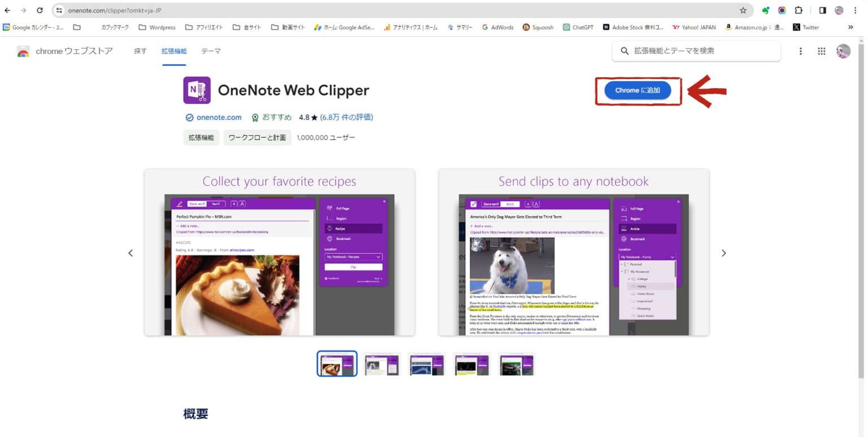The height and width of the screenshot is (441, 868).
Task: View the 6.8万 件の評価 ratings link
Action: 346,117
